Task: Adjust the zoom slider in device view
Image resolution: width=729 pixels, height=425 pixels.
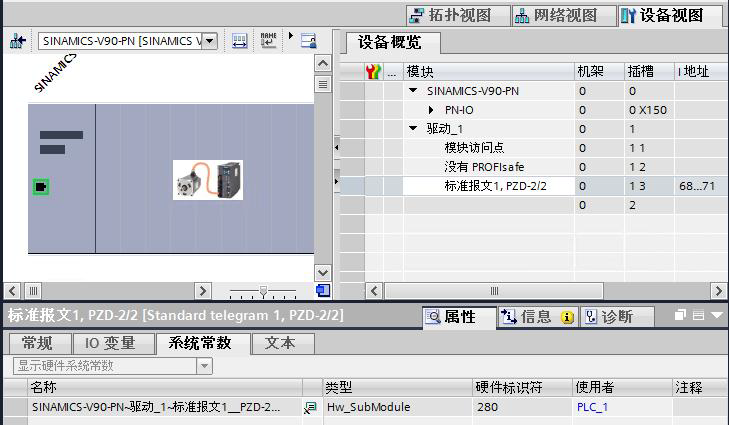Action: coord(263,292)
